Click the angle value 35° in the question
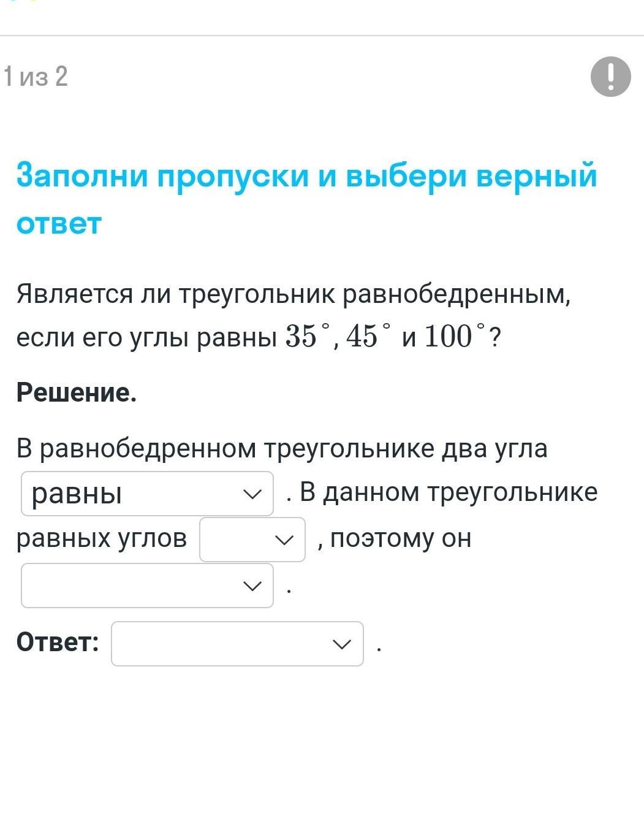 point(308,336)
